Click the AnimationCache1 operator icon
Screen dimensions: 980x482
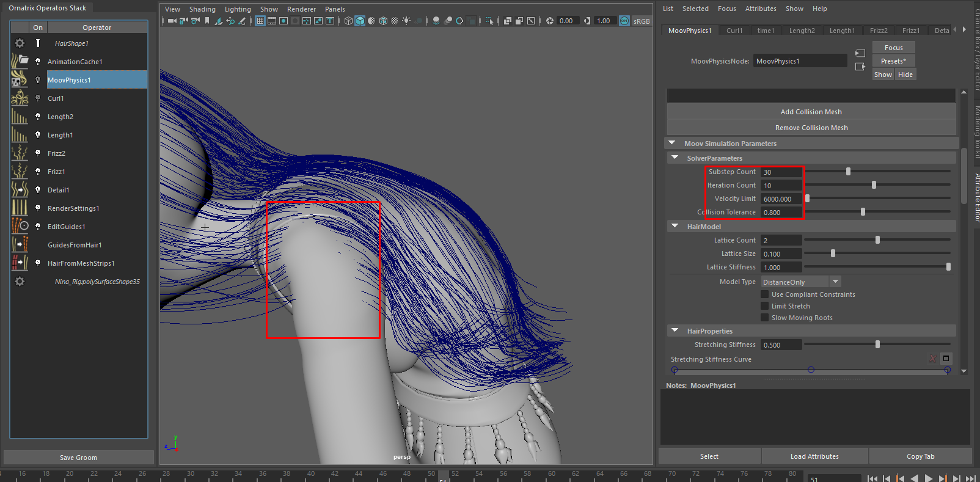(x=20, y=62)
